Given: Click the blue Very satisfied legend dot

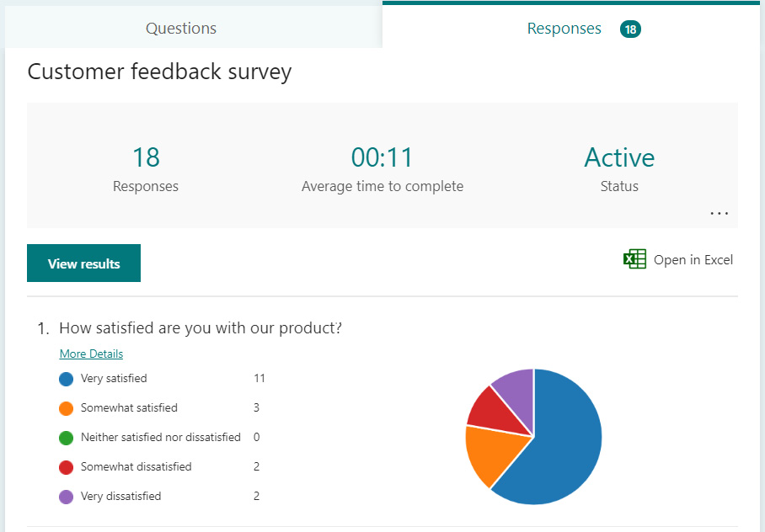Looking at the screenshot, I should point(66,379).
